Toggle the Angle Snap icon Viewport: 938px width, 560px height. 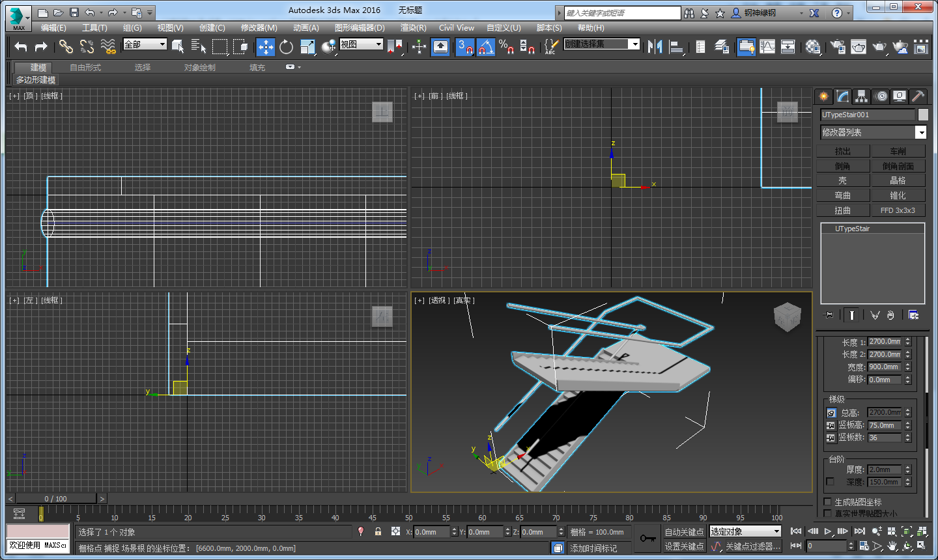pos(485,46)
